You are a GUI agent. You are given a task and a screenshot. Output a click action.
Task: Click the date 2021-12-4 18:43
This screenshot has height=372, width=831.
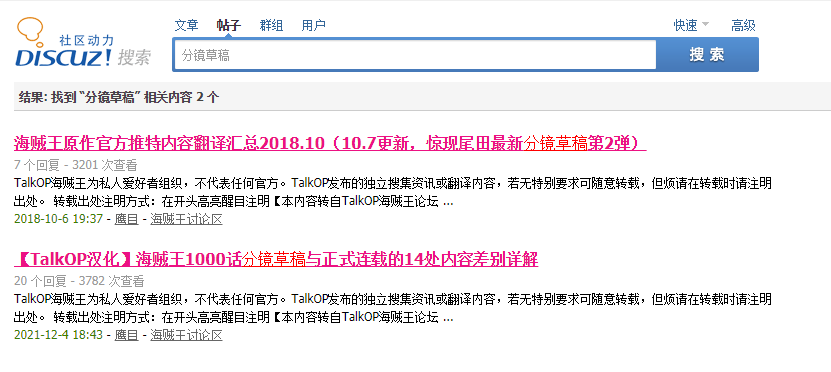coord(58,335)
